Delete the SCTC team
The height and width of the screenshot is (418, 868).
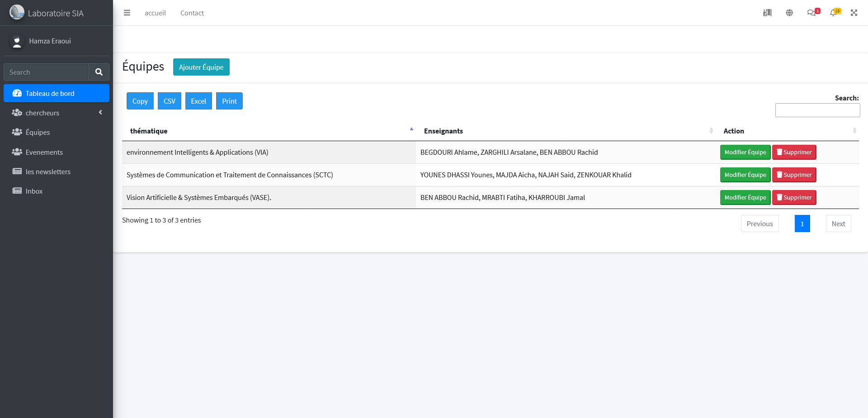(794, 175)
